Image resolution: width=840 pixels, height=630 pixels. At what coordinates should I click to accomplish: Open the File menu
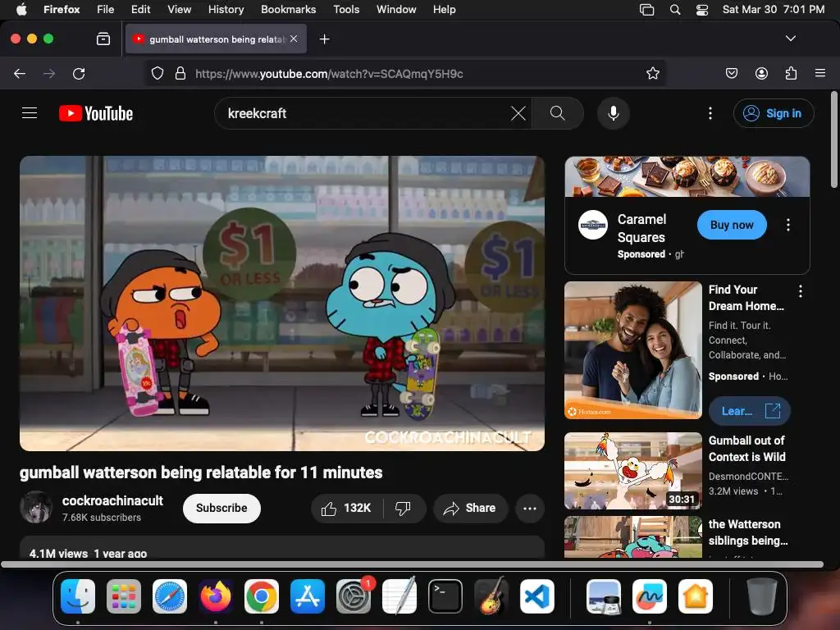[x=105, y=9]
